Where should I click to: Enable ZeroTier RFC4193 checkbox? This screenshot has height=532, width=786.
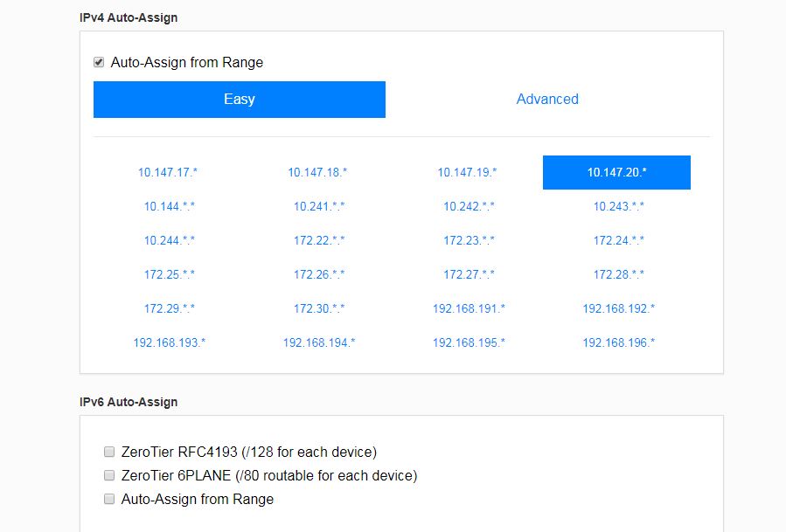pos(108,452)
